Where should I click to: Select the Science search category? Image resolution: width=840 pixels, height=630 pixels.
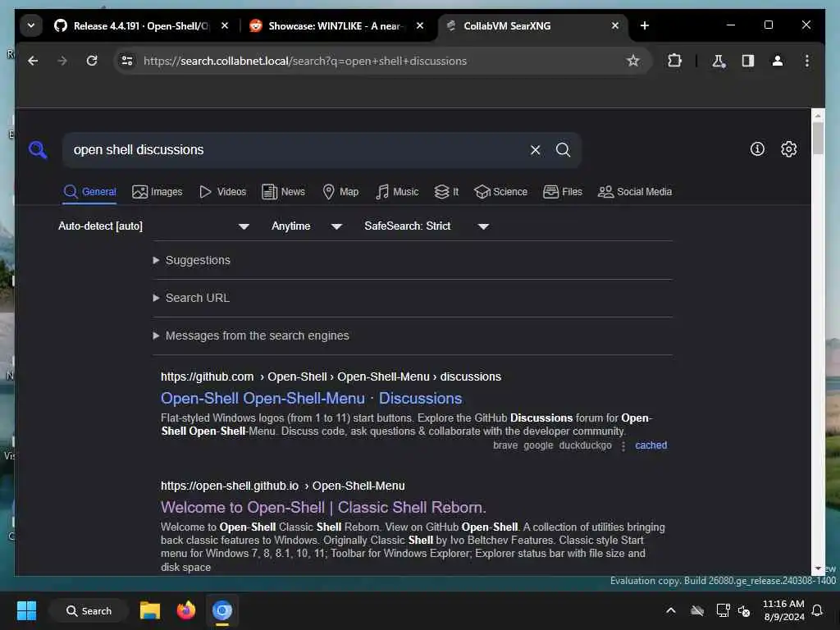[500, 192]
